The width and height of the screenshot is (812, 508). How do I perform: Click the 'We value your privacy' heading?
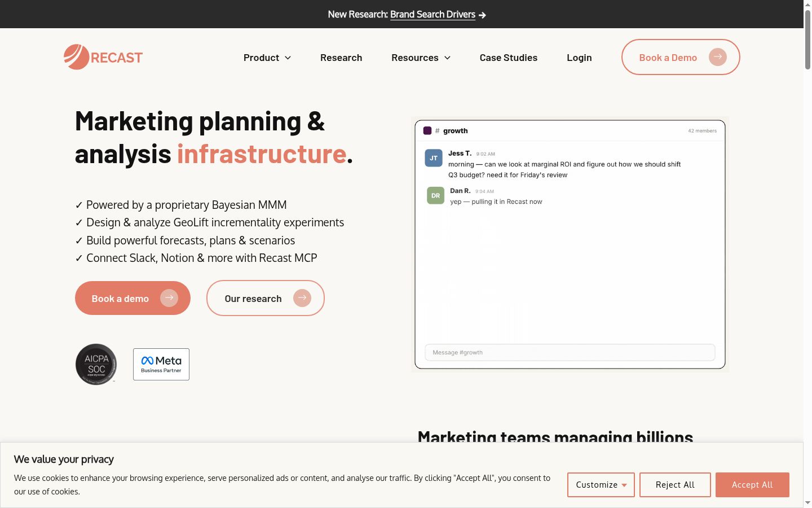(64, 459)
